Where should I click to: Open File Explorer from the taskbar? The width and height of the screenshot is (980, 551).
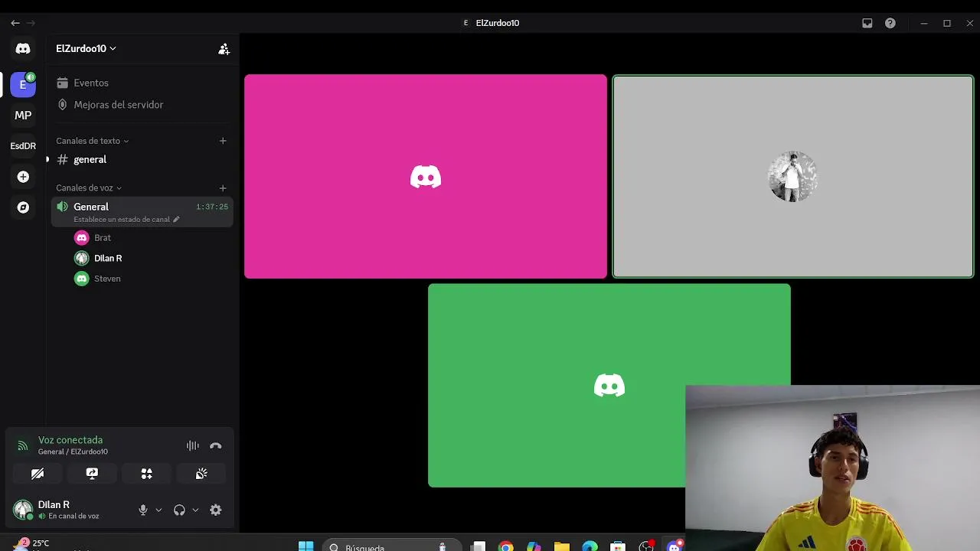pyautogui.click(x=562, y=547)
